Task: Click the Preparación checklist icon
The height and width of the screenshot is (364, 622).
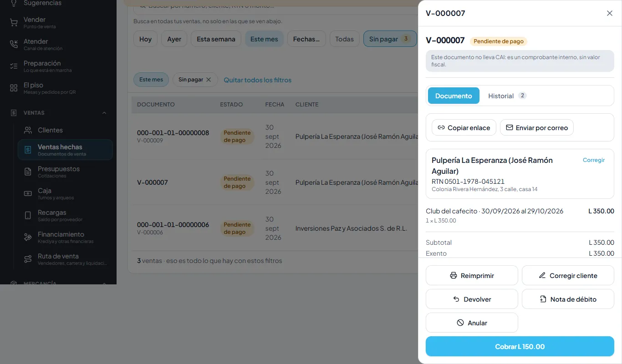Action: click(14, 66)
